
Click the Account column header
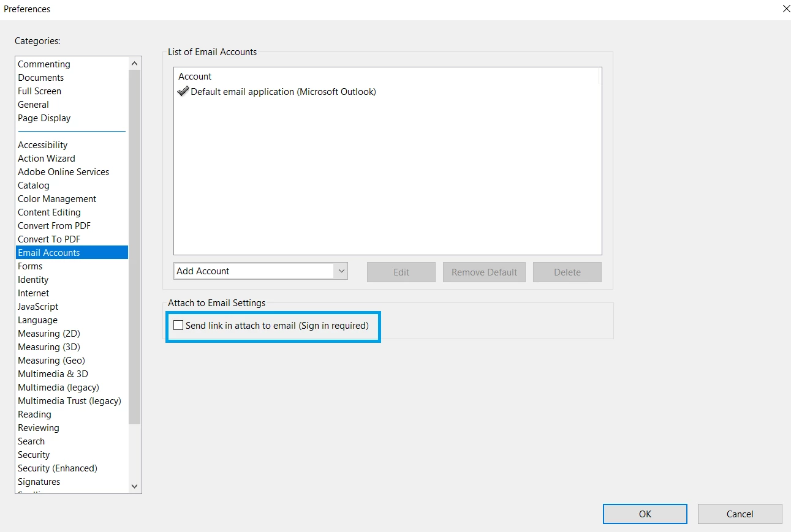[195, 77]
